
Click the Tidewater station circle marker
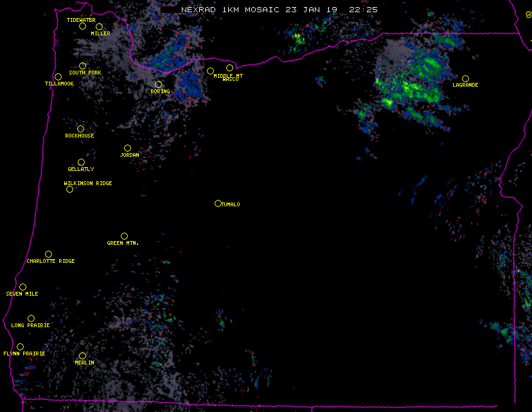(x=82, y=26)
